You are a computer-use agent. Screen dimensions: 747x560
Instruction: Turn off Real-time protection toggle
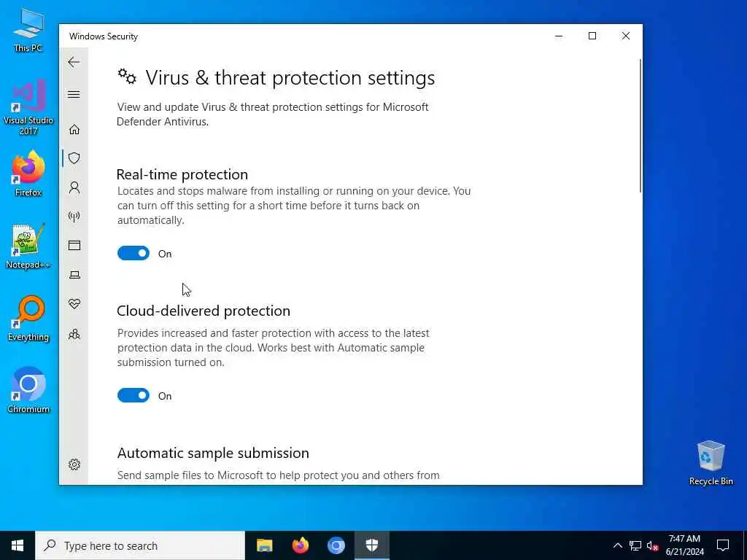point(133,253)
